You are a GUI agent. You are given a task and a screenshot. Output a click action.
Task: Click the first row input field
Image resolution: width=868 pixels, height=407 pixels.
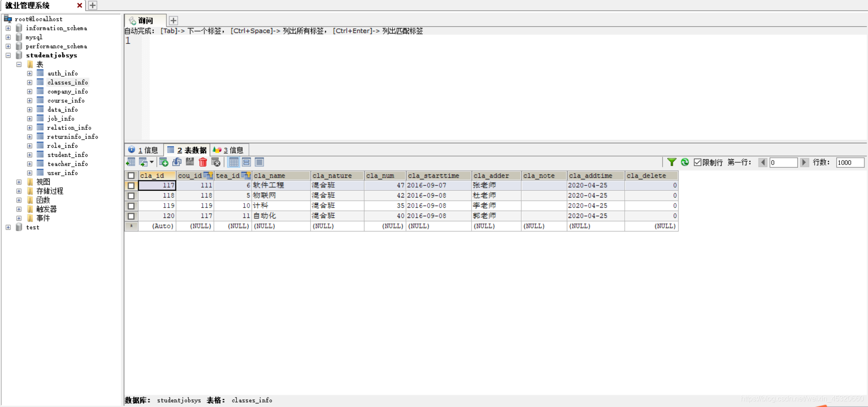point(783,162)
